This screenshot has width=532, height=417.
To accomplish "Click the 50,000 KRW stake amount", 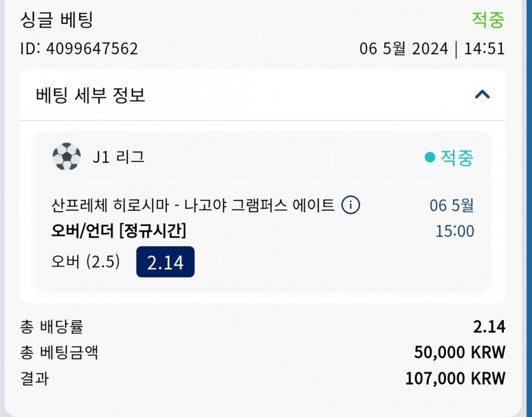I will click(460, 352).
